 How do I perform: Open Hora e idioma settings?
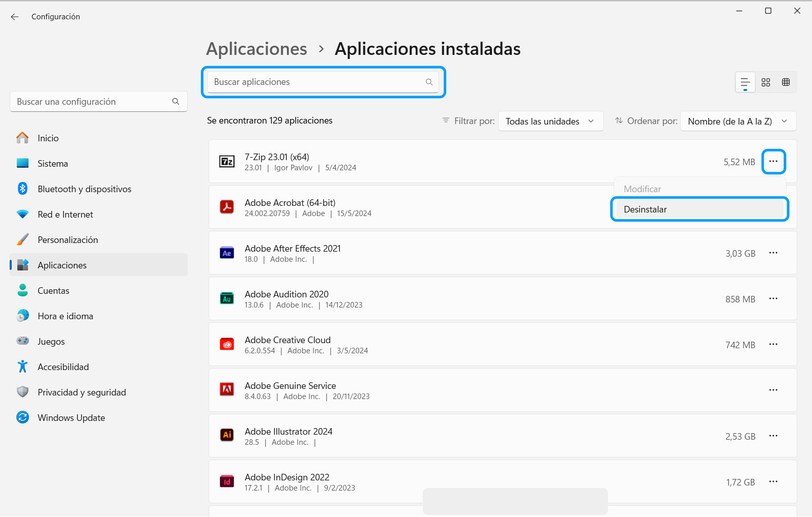pos(99,316)
